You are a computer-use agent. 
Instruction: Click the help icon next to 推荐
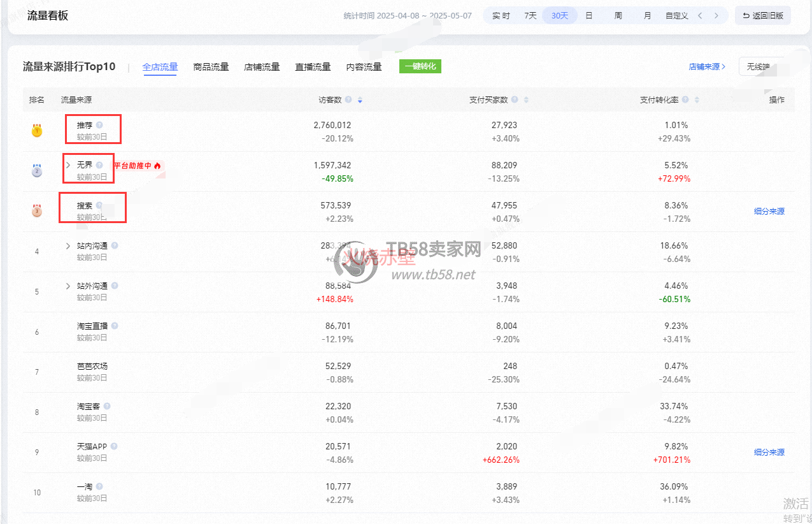99,125
